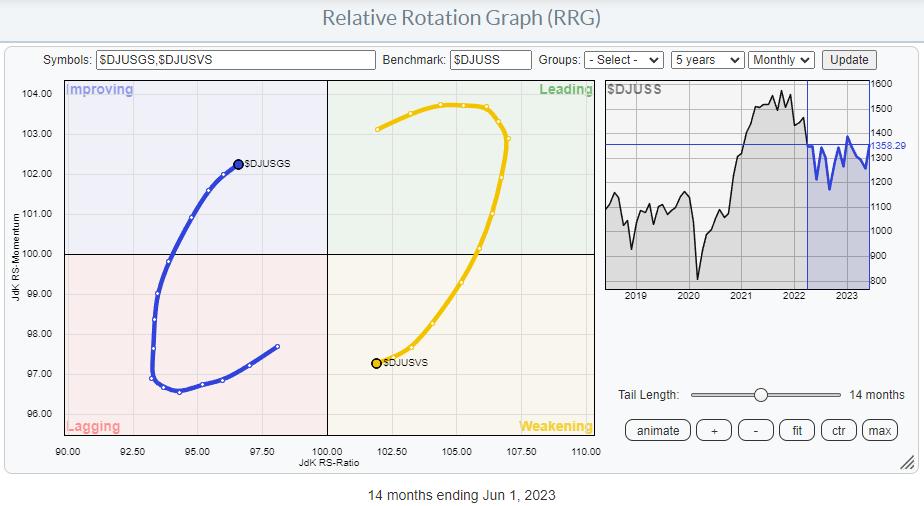924x506 pixels.
Task: Click the $DJUSVS yellow head marker
Action: click(376, 363)
